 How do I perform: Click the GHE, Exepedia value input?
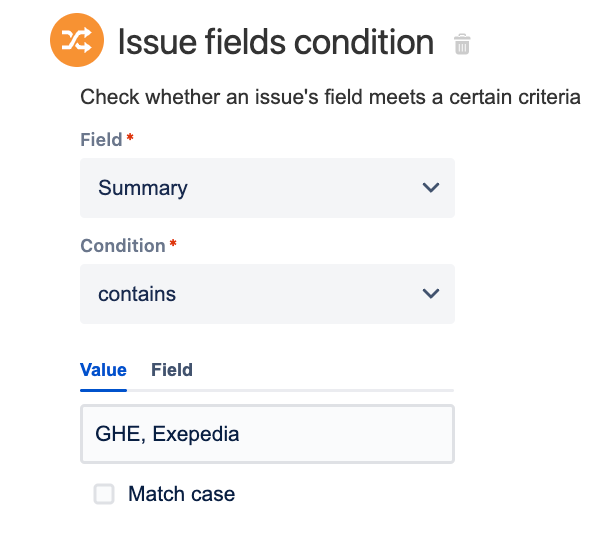pos(267,434)
